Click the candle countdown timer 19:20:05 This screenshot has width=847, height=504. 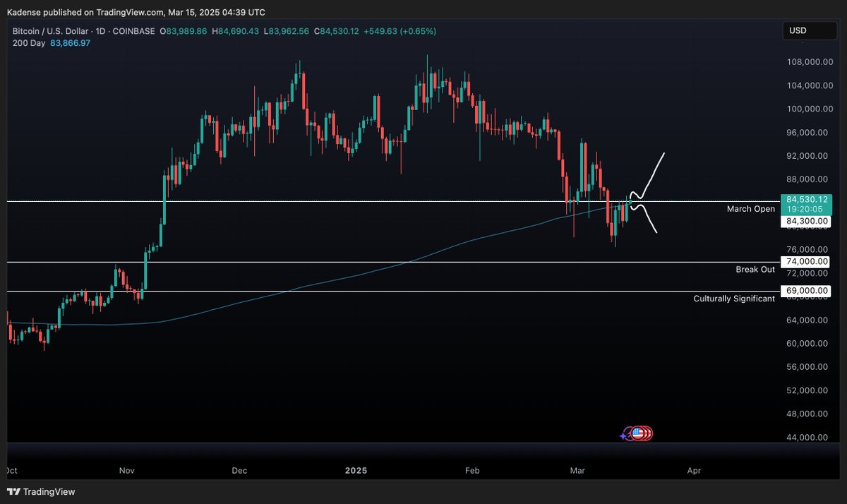point(806,210)
